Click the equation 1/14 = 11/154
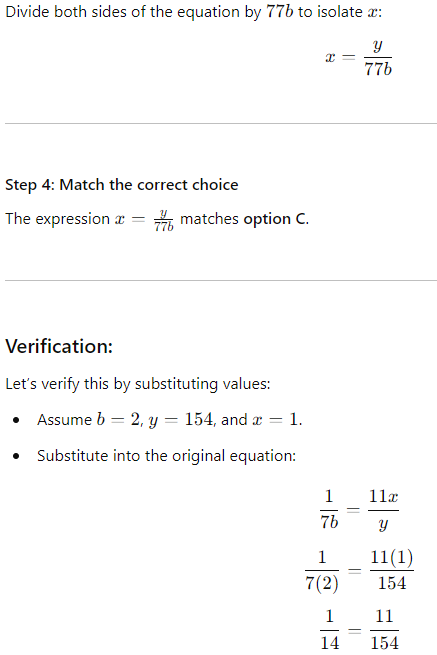The image size is (437, 655). click(359, 630)
